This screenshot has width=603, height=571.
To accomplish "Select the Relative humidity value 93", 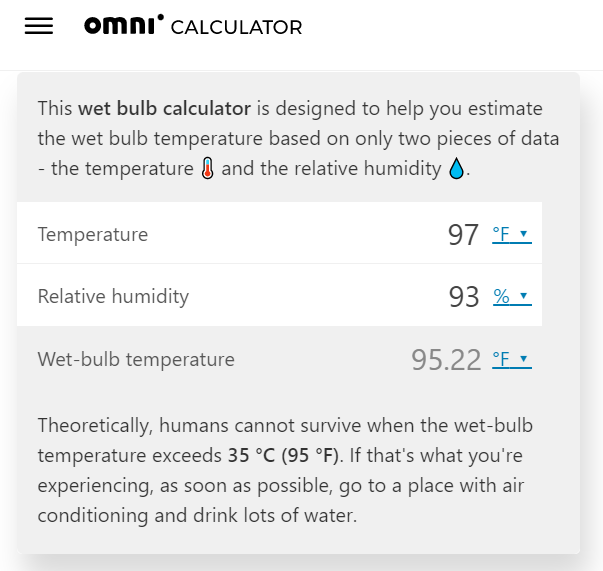I will pyautogui.click(x=464, y=297).
